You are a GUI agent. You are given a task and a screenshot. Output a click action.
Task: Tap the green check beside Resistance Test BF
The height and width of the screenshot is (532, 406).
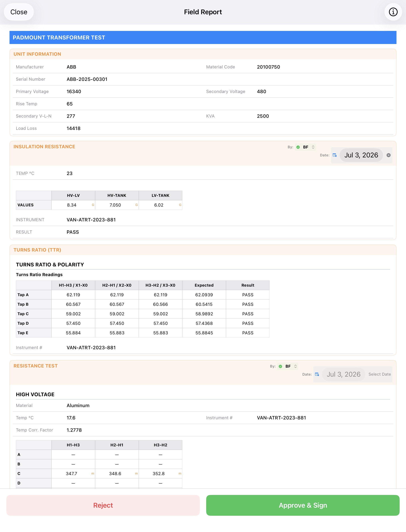click(x=280, y=366)
